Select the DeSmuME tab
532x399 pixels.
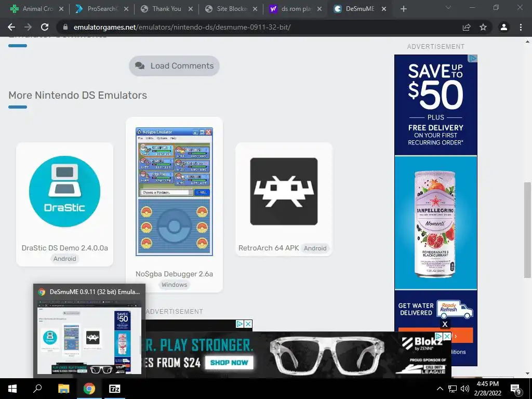pyautogui.click(x=360, y=9)
